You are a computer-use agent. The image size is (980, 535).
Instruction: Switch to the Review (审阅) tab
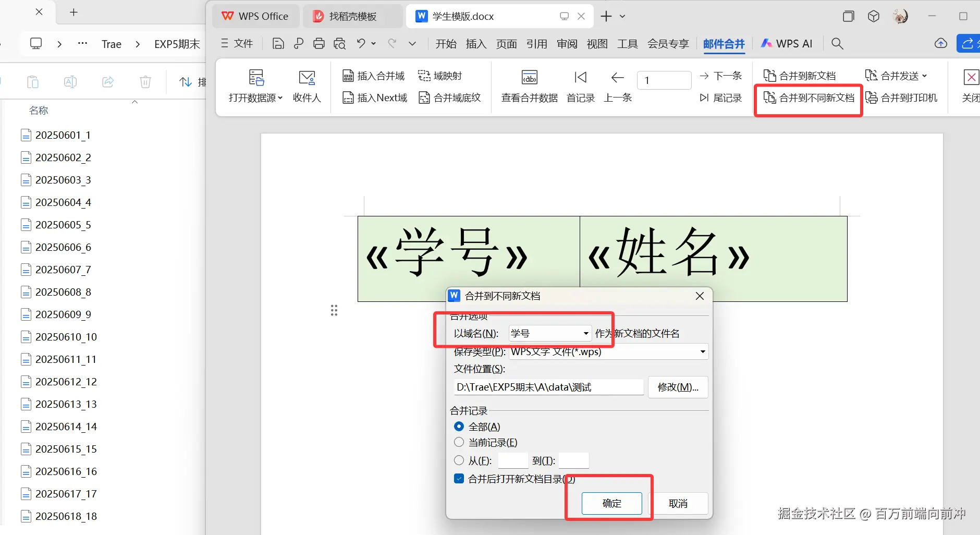tap(567, 44)
